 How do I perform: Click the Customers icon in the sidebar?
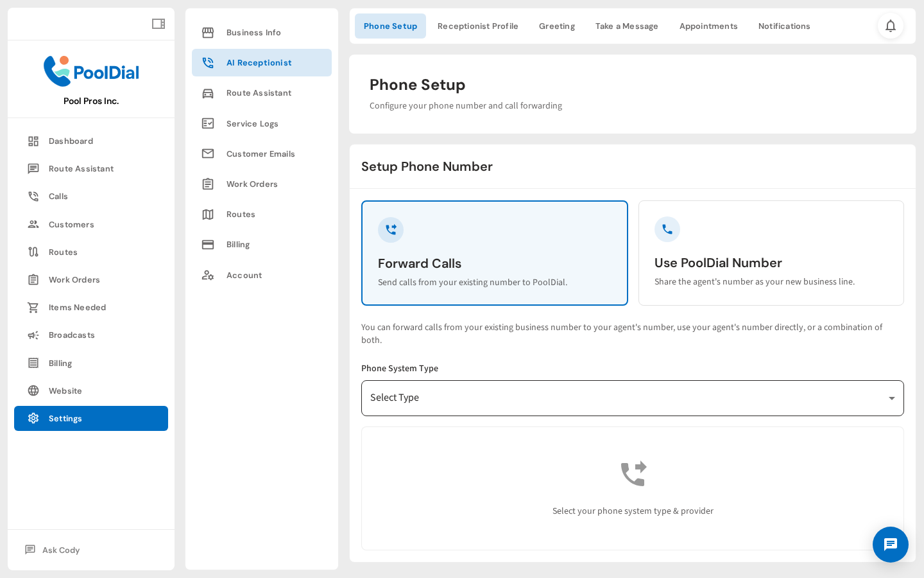click(x=33, y=224)
